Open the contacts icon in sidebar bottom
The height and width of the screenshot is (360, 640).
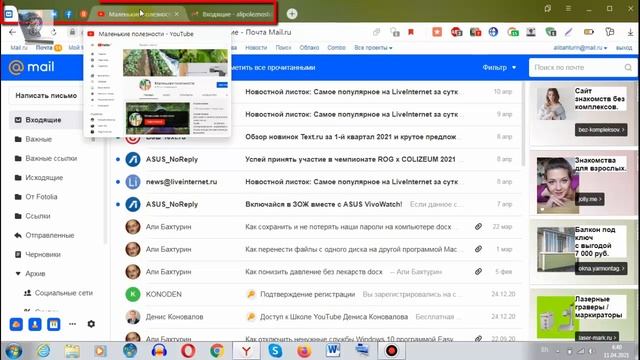tap(35, 324)
